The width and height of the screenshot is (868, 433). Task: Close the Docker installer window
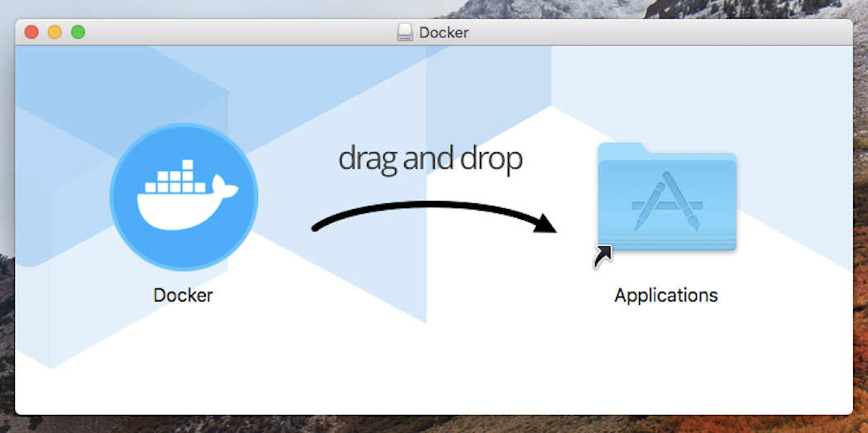pyautogui.click(x=31, y=32)
